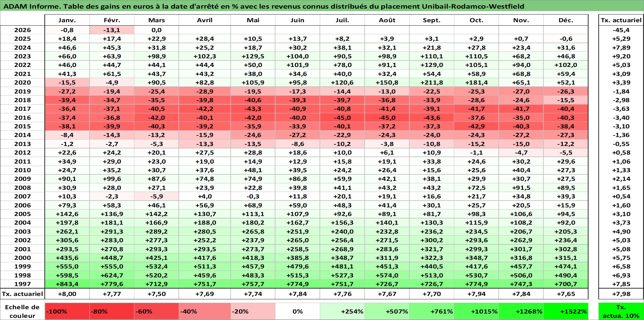Click the Echelle de couleur label
Viewport: 644px width, 320px height.
(x=23, y=311)
